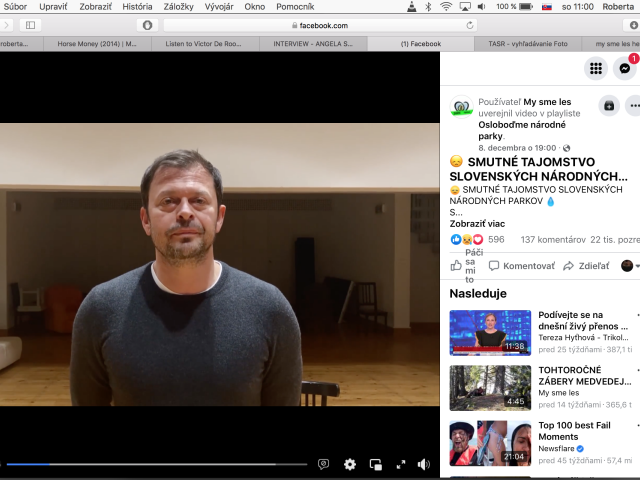Viewport: 640px width, 480px height.
Task: Play the TOHTOROČNÉ ZÁBERY MEDVEDEJ video thumbnail
Action: (x=490, y=388)
